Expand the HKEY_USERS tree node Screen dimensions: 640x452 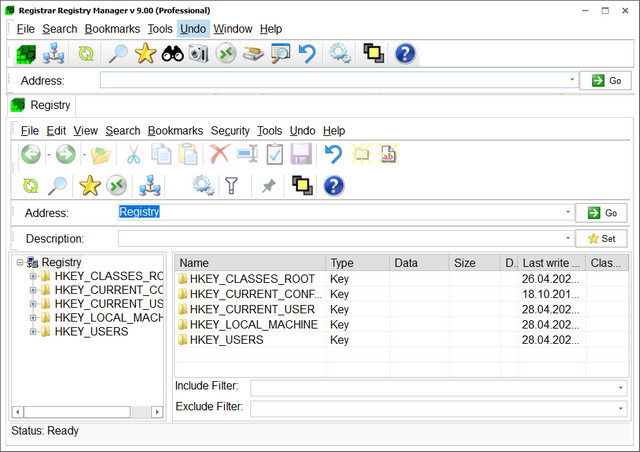tap(33, 331)
